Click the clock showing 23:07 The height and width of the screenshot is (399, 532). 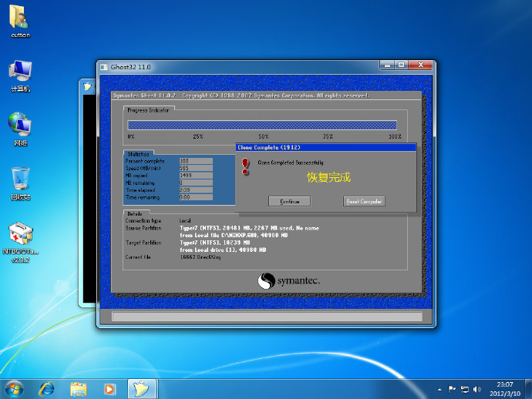[x=505, y=385]
